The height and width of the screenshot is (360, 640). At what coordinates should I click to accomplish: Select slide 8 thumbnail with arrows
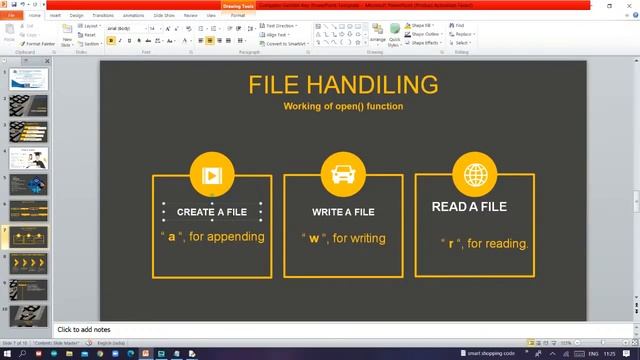tap(29, 263)
